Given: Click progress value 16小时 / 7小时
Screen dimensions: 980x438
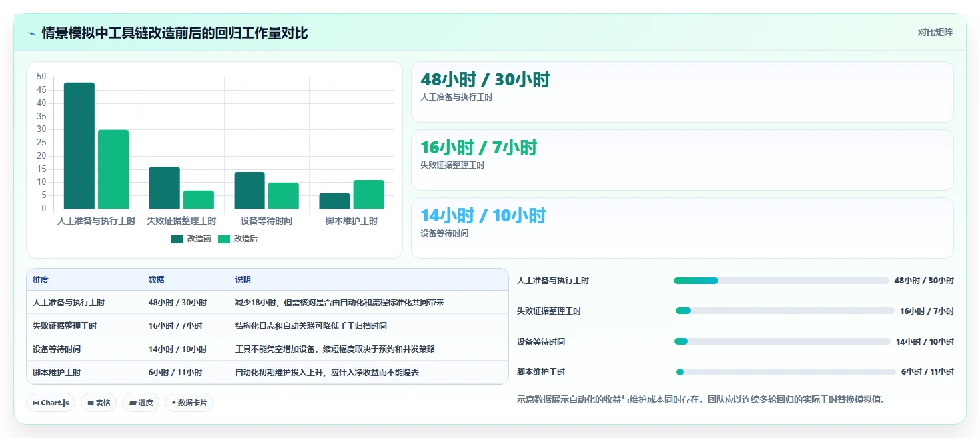Looking at the screenshot, I should coord(927,311).
